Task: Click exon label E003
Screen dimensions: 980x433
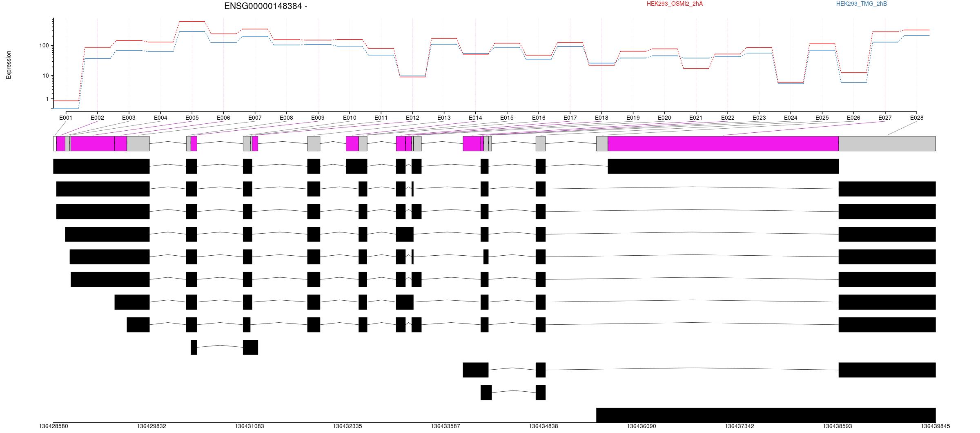Action: pyautogui.click(x=129, y=118)
